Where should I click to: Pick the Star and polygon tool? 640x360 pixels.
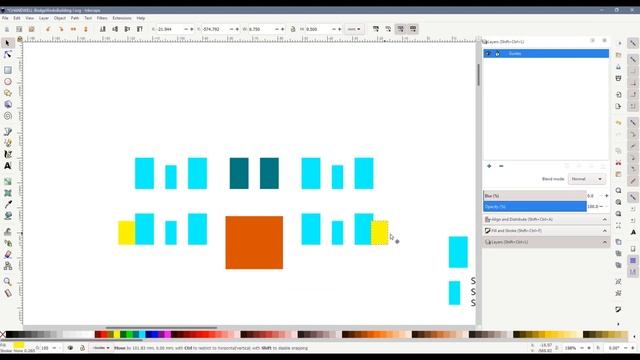pyautogui.click(x=7, y=93)
